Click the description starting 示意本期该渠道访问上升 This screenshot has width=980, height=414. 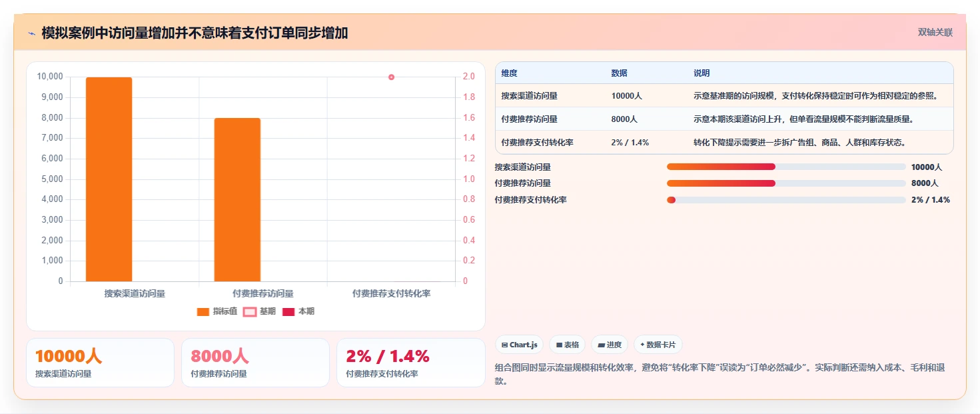pyautogui.click(x=803, y=119)
